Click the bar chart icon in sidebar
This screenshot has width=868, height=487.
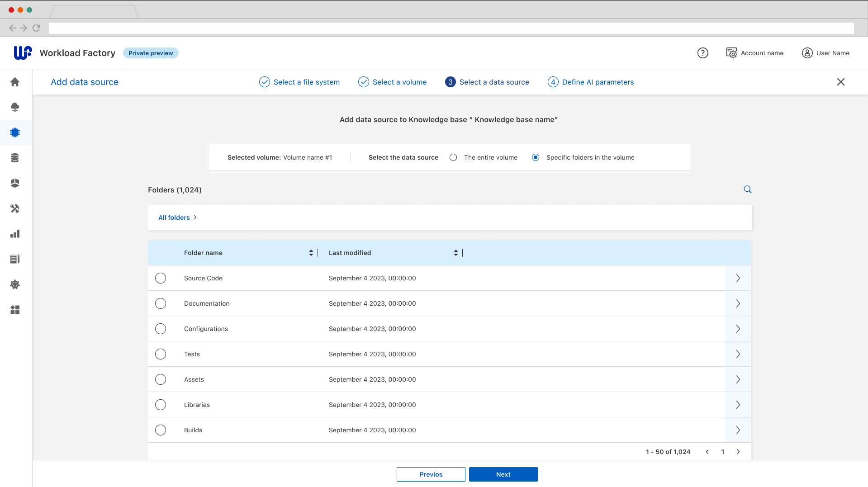click(15, 234)
